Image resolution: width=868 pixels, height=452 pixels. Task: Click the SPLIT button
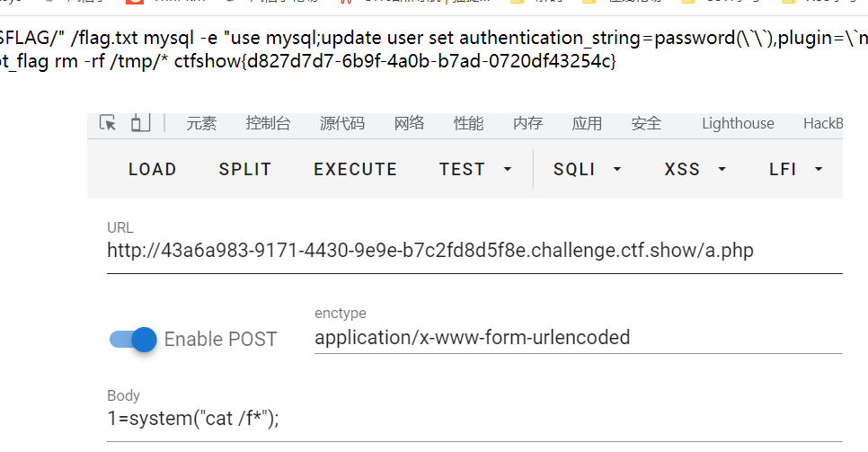pos(245,169)
